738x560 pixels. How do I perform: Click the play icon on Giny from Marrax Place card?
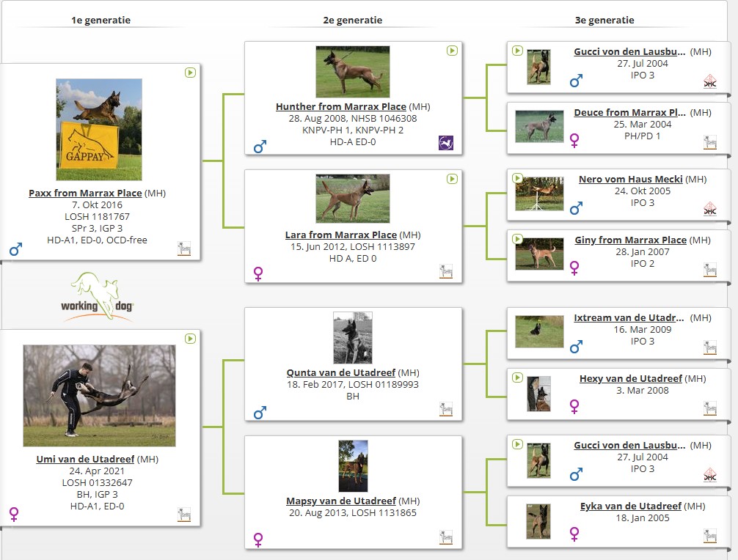pos(517,239)
